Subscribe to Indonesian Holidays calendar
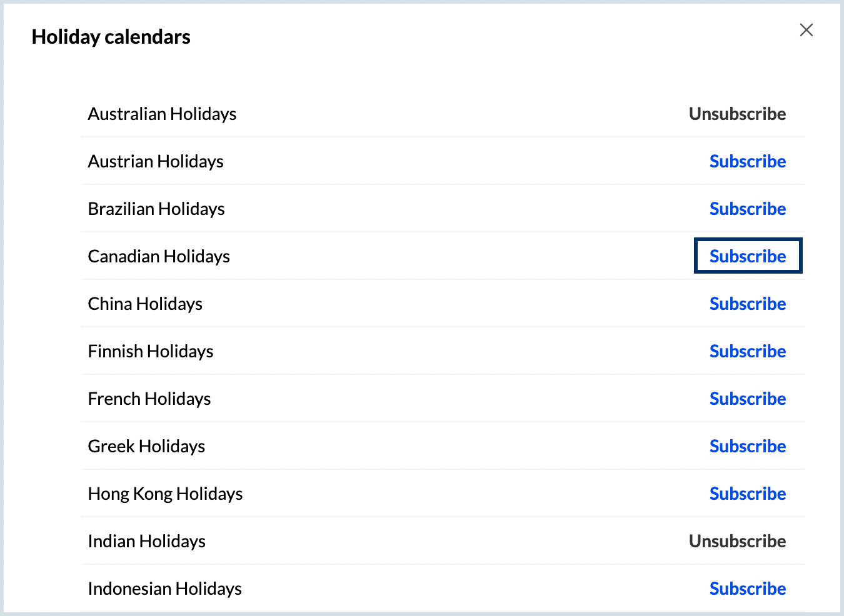The image size is (844, 616). point(747,589)
